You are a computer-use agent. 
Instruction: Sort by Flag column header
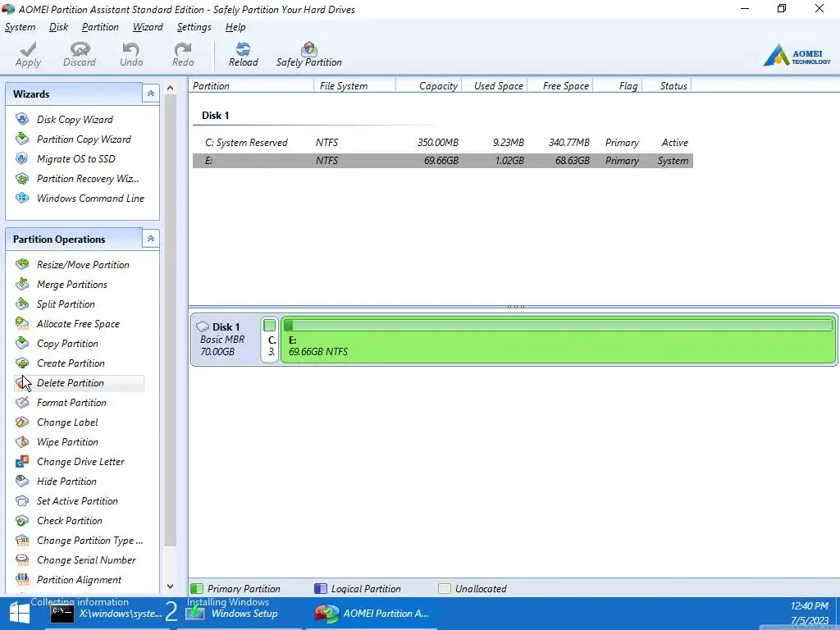(617, 85)
